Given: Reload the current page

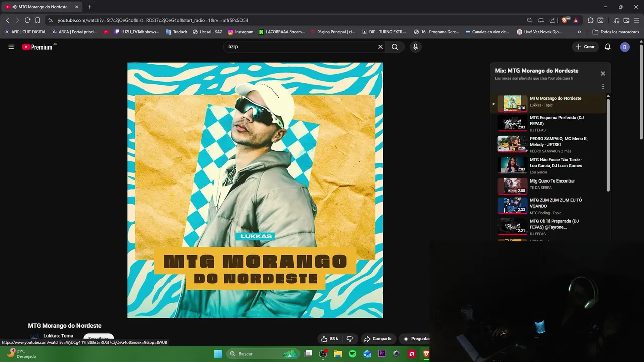Looking at the screenshot, I should (27, 20).
